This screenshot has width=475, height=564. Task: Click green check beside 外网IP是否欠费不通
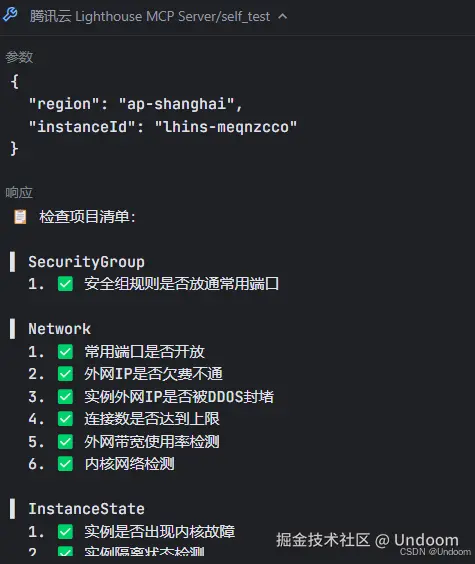(x=65, y=374)
